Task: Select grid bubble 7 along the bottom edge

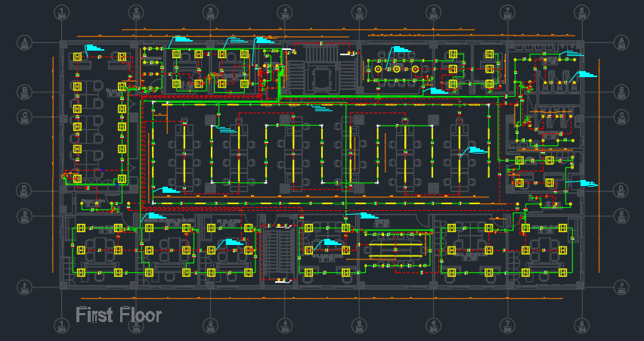Action: coord(508,325)
